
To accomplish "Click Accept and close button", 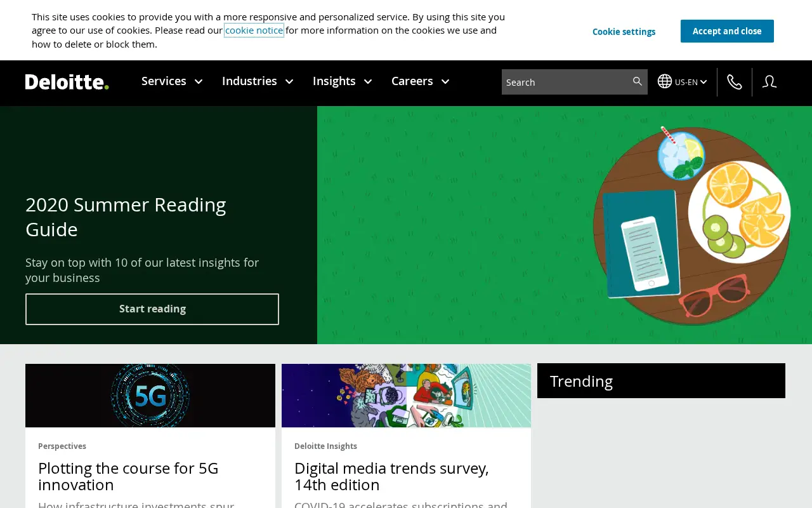I will coord(727,31).
